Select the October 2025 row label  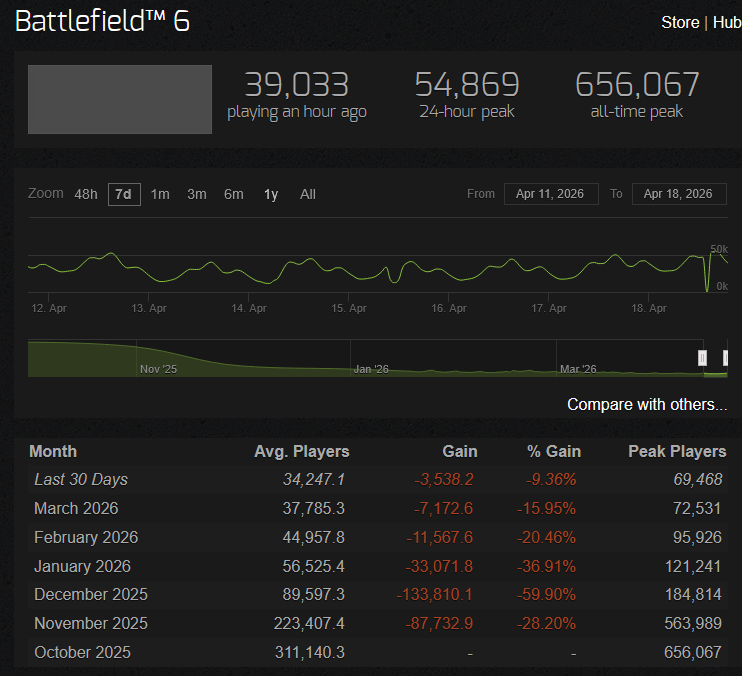click(x=82, y=652)
